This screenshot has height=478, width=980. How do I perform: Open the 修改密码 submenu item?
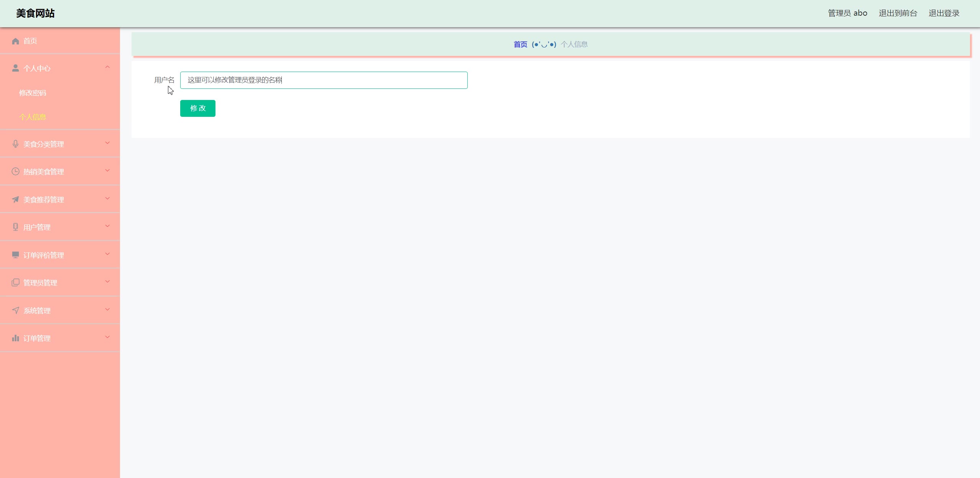[33, 93]
